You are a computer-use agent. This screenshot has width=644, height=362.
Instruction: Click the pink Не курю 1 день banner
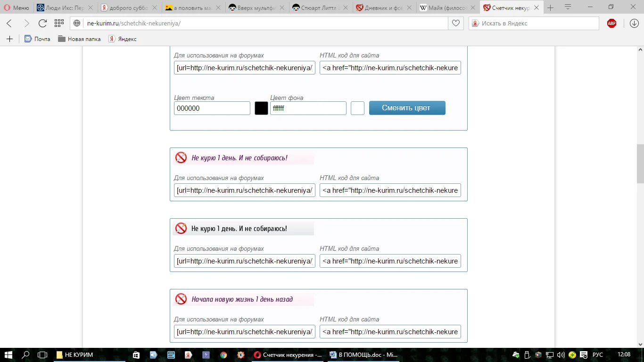point(243,158)
